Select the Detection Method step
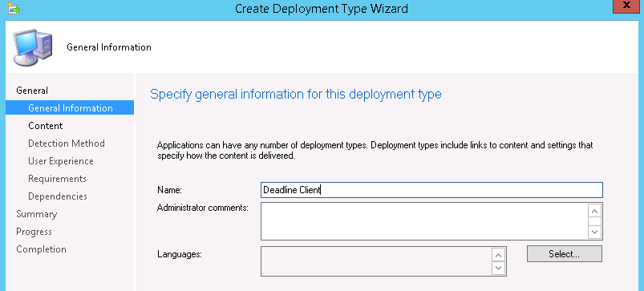The height and width of the screenshot is (291, 644). tap(67, 143)
